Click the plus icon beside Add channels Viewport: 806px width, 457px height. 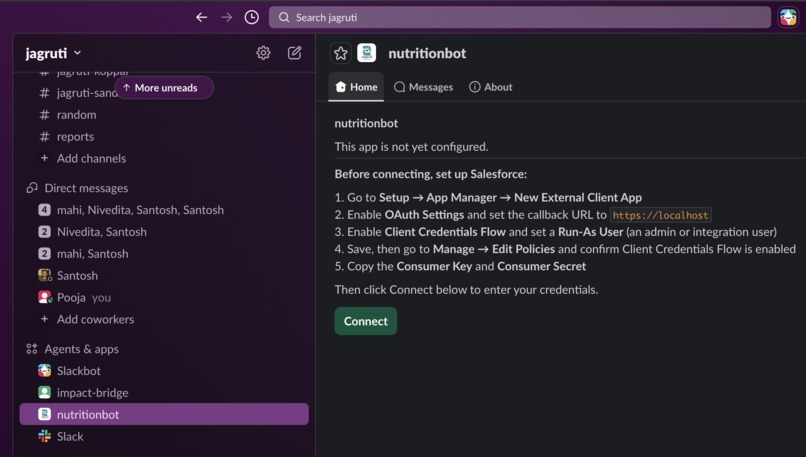(x=45, y=158)
